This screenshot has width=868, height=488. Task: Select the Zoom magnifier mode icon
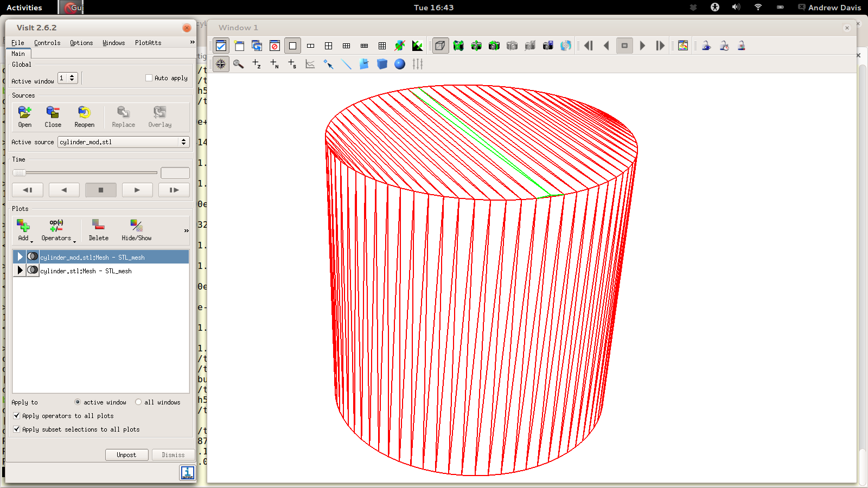click(239, 64)
